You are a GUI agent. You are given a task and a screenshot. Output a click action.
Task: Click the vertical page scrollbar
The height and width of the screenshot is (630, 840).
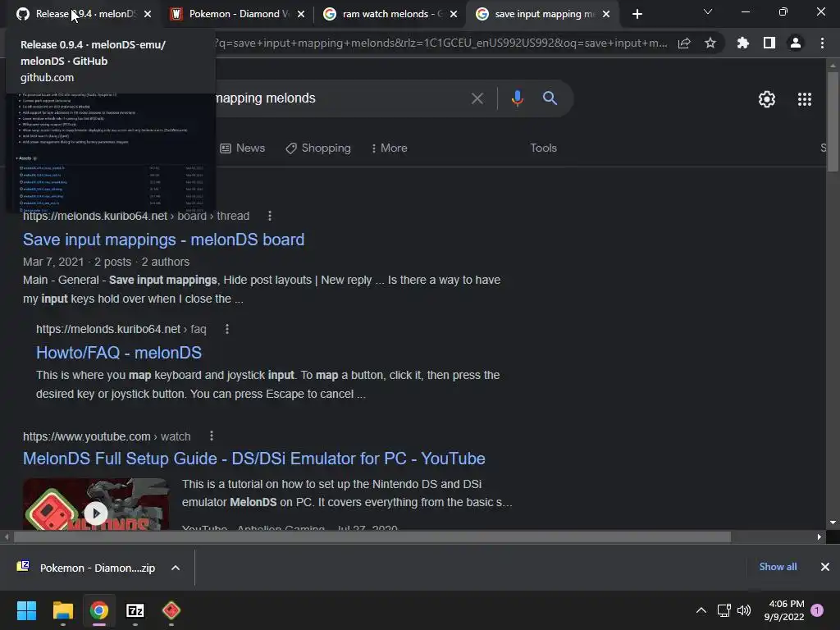tap(833, 122)
